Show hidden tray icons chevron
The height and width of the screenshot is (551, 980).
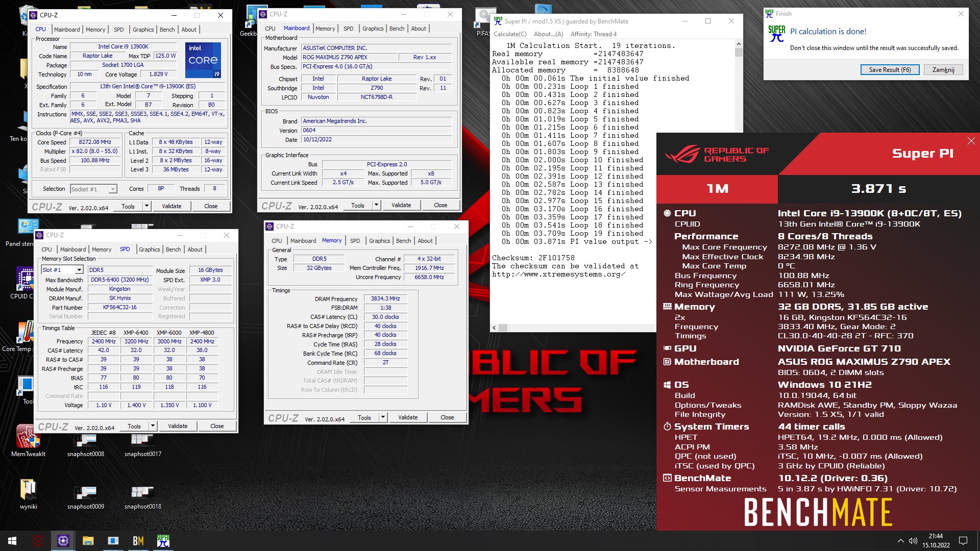(x=900, y=541)
